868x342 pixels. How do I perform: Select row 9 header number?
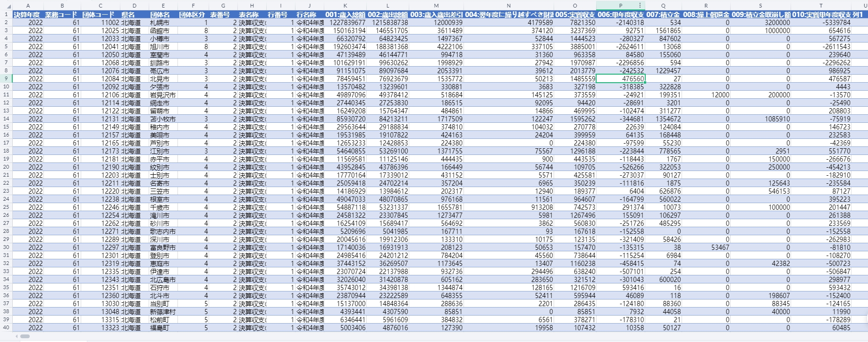[x=6, y=78]
